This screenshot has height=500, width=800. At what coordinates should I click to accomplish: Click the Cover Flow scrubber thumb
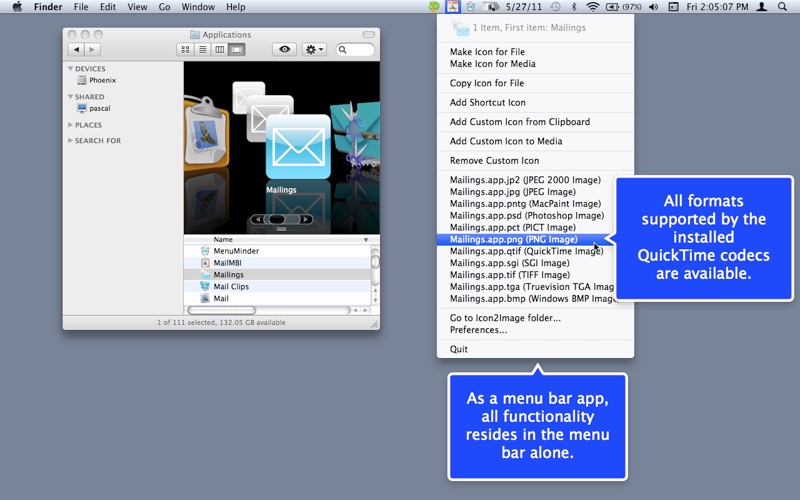[x=277, y=219]
